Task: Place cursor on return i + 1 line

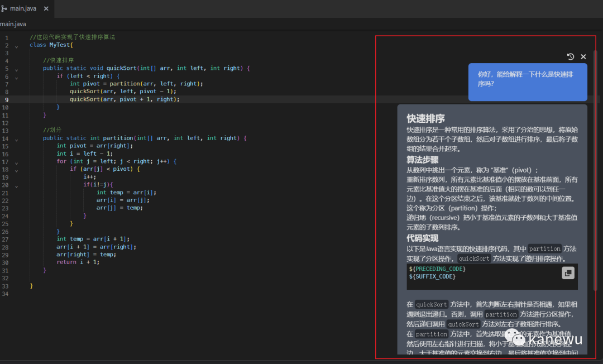Action: click(78, 262)
